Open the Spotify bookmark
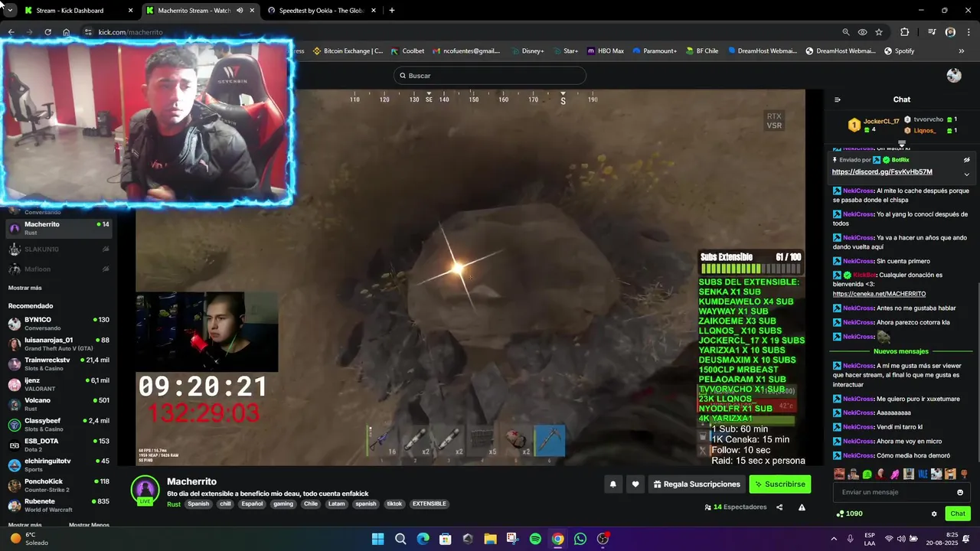Screen dimensions: 980x551 pyautogui.click(x=899, y=51)
